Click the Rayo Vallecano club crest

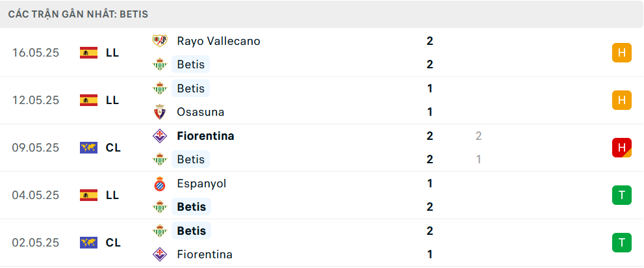160,41
